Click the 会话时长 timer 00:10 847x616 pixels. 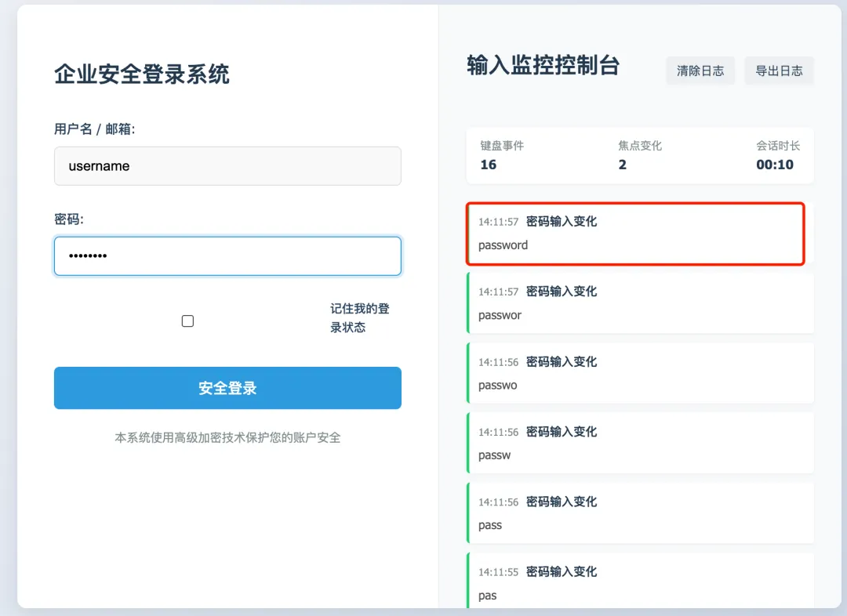[774, 165]
